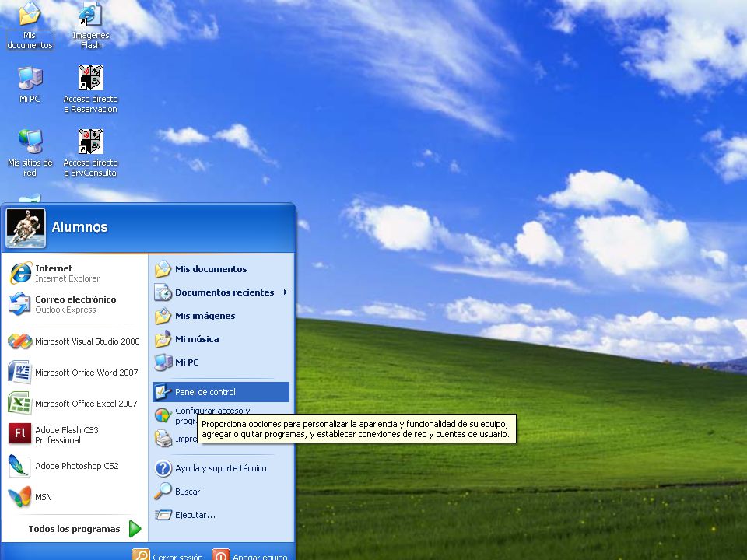Select the Acceso directo a SrvConsulta shortcut
Viewport: 747px width, 560px height.
tap(90, 153)
